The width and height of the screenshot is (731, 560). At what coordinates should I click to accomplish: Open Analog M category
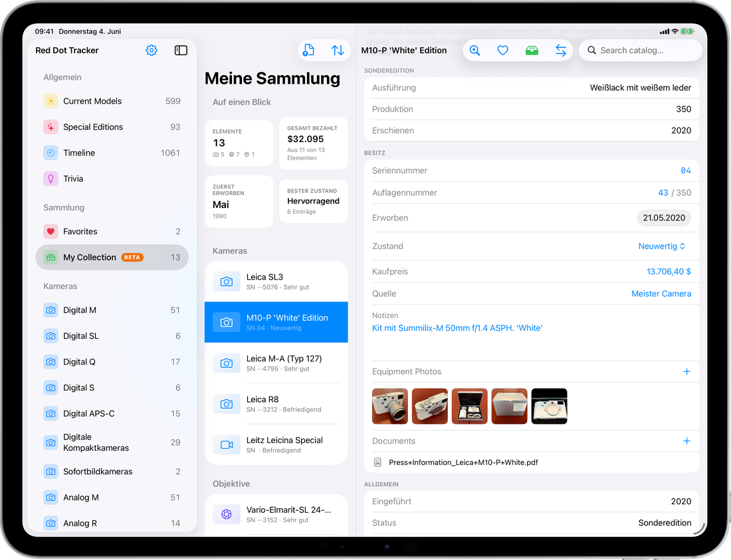(x=112, y=497)
